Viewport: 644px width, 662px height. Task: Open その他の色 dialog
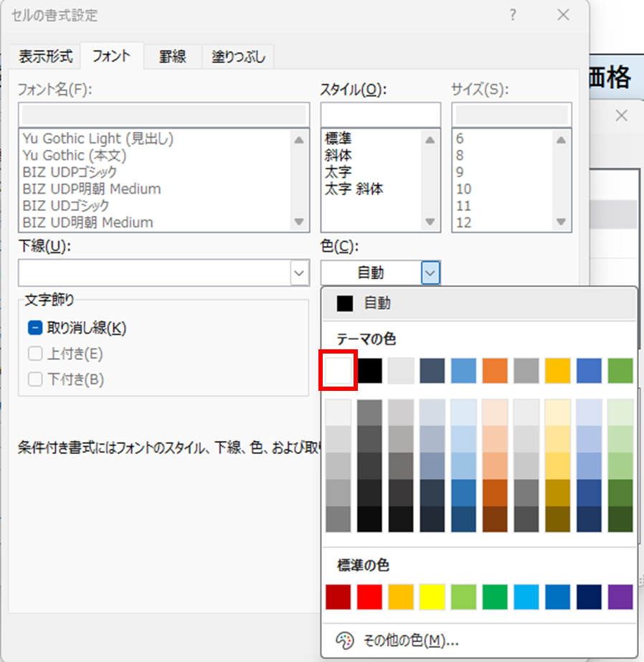479,640
